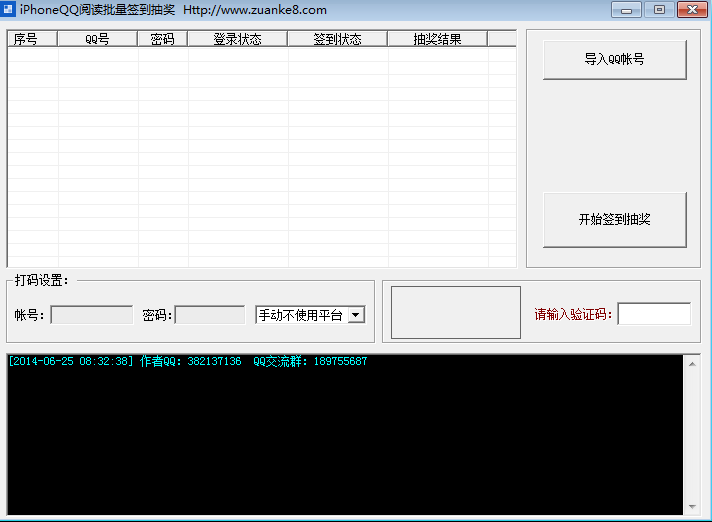
Task: Maximize the iPhoneQQ window
Action: (x=659, y=10)
